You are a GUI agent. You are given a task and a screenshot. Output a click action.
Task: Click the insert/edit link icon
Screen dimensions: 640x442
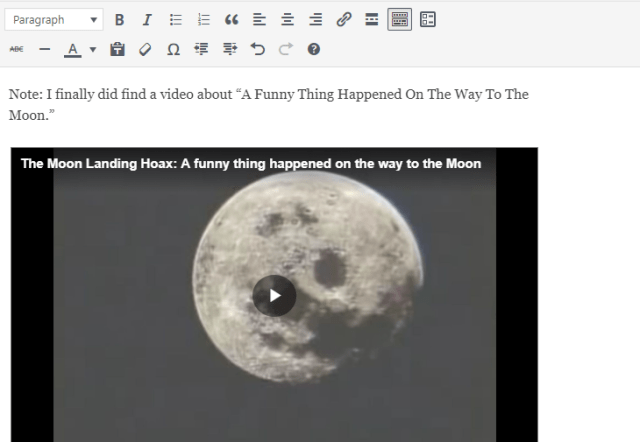click(x=344, y=20)
